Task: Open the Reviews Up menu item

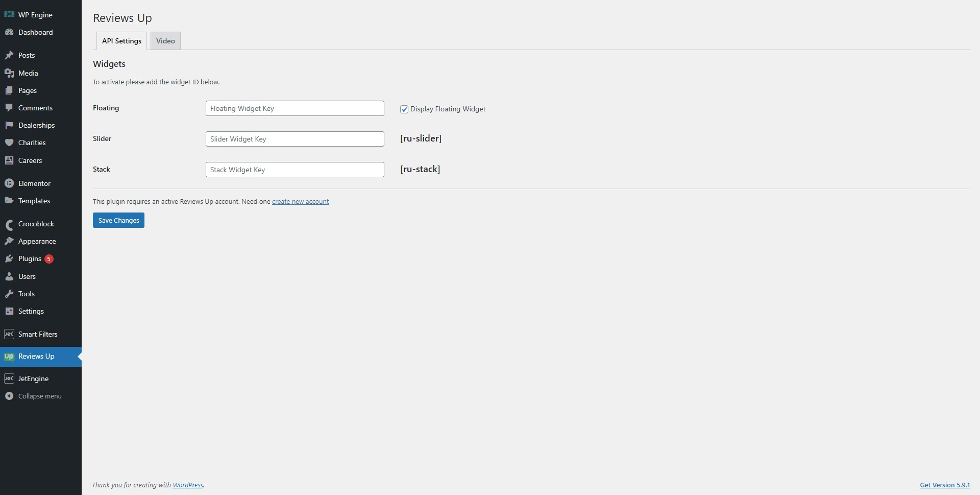Action: coord(41,357)
